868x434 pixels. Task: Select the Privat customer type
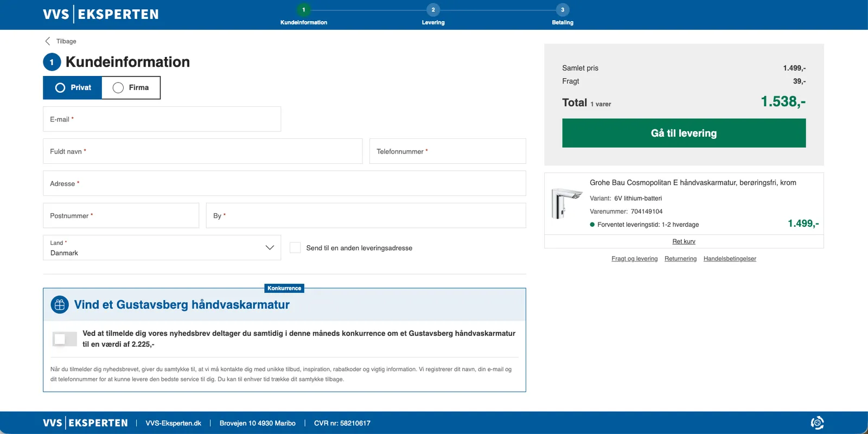point(73,87)
